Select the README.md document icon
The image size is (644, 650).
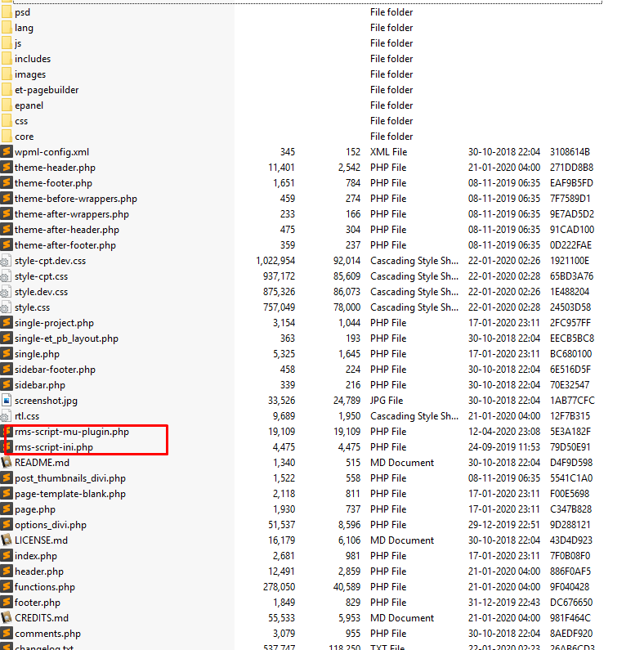7,463
